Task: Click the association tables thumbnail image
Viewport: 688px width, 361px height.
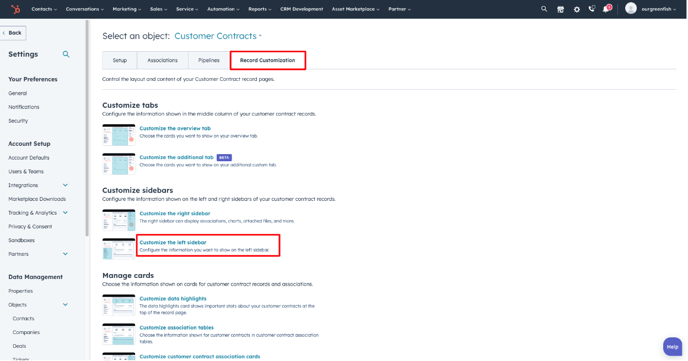Action: click(x=119, y=334)
